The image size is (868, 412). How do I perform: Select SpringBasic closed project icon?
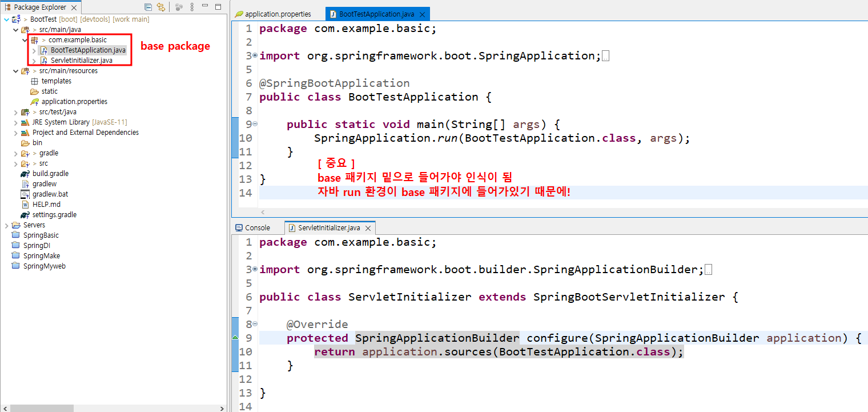pos(16,235)
